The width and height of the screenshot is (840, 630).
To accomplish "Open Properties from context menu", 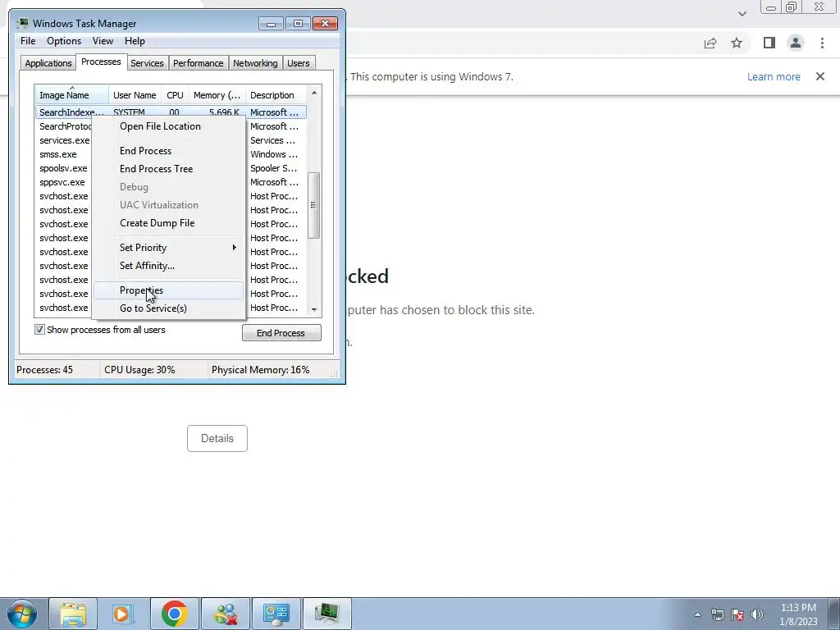I will (x=169, y=290).
